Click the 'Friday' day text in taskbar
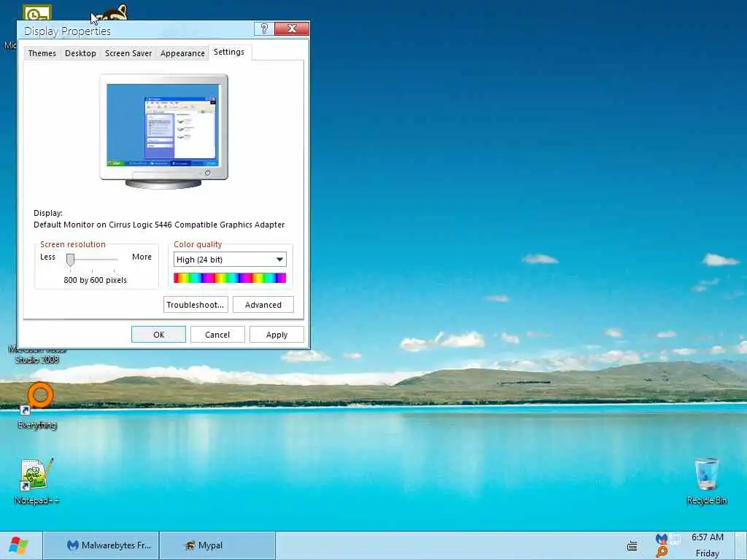Image resolution: width=747 pixels, height=560 pixels. coord(708,553)
